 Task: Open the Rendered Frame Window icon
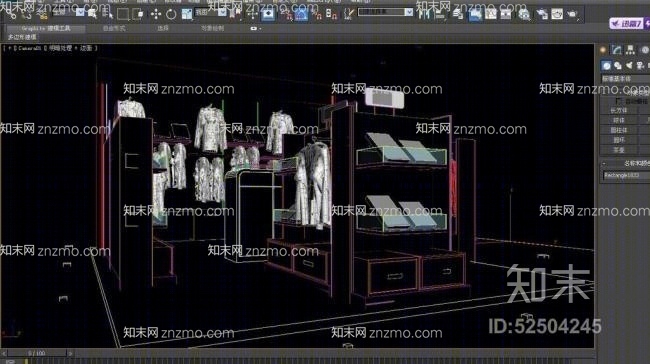click(557, 15)
